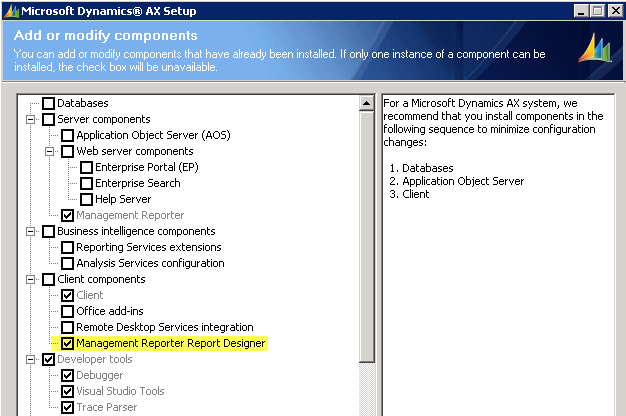Select the Debugger label
This screenshot has width=626, height=416.
99,375
